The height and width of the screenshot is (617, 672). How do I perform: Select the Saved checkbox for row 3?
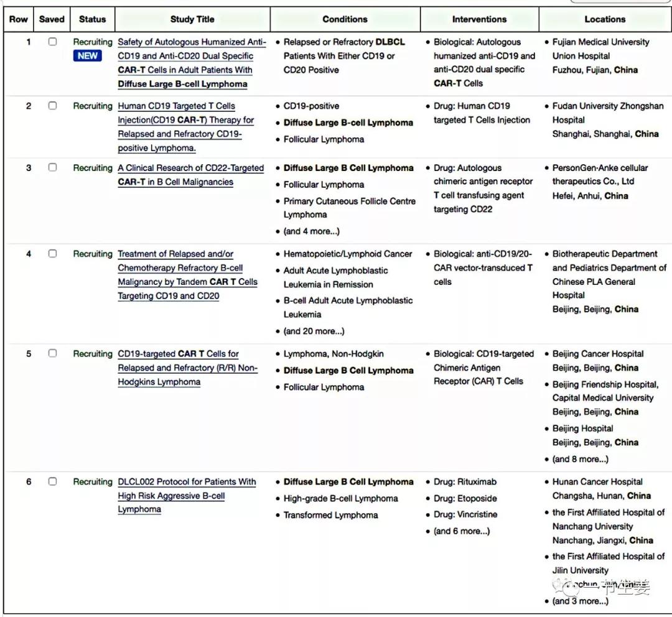tap(52, 167)
